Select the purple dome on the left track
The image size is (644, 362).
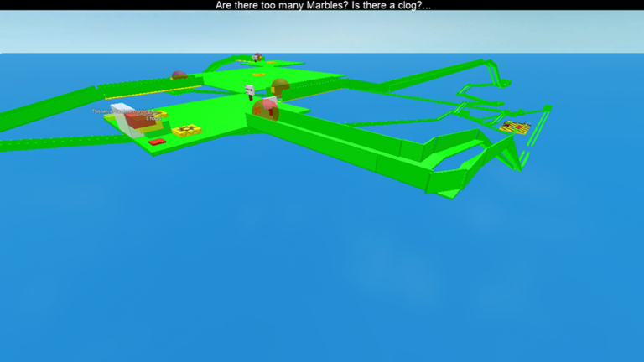pyautogui.click(x=179, y=75)
